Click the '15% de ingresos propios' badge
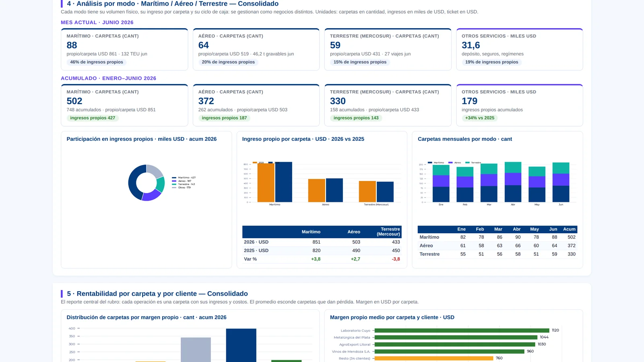Screen dimensions: 644x362 click(x=360, y=62)
